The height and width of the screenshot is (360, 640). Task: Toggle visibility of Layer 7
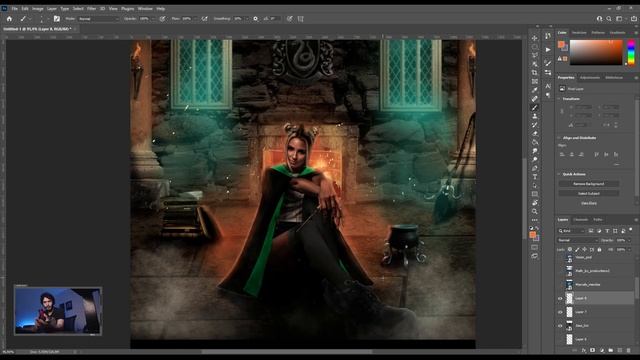[560, 312]
